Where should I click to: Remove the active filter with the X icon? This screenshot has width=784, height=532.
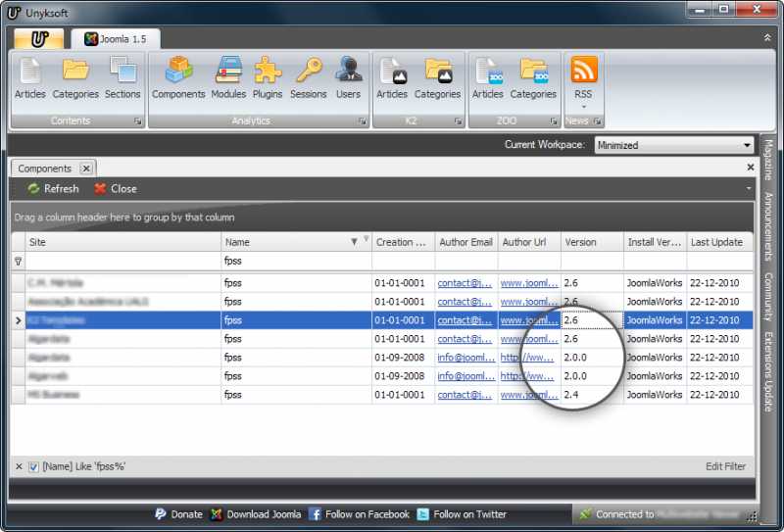click(x=19, y=466)
